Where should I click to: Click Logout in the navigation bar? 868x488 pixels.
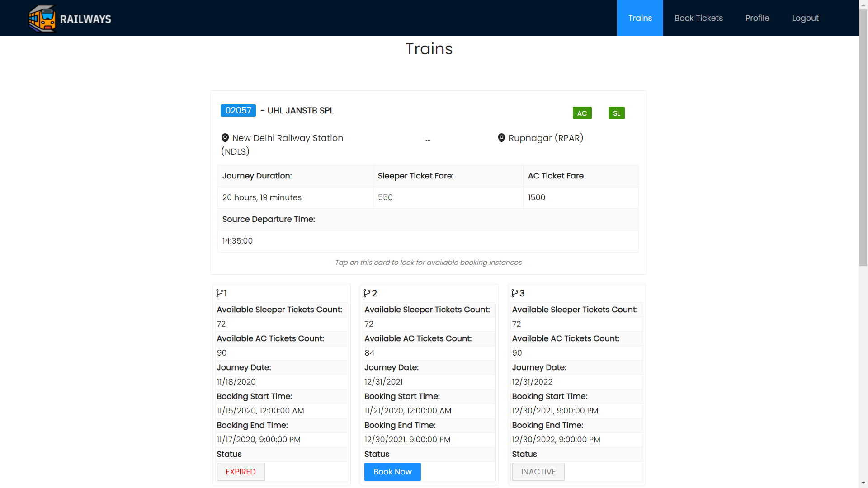point(805,18)
